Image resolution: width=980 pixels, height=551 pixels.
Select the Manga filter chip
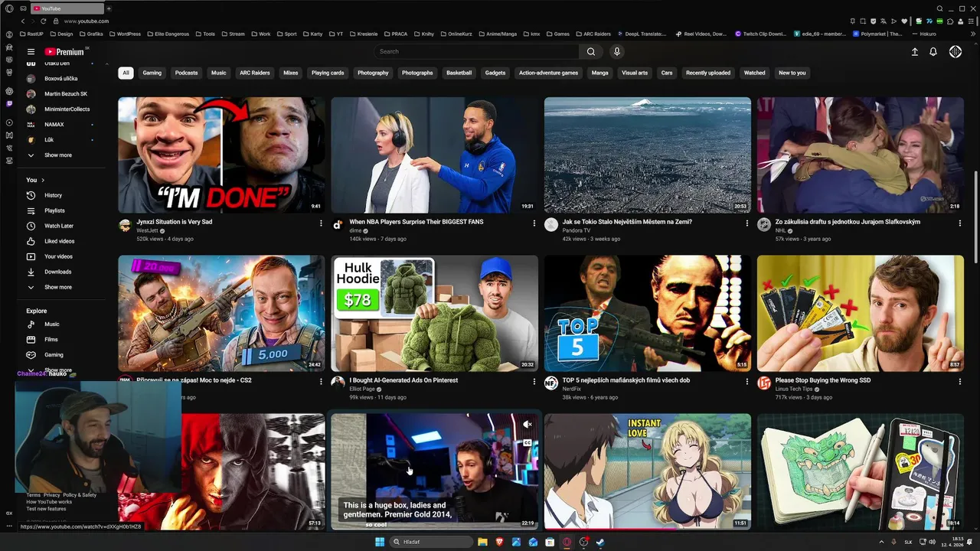pyautogui.click(x=600, y=73)
